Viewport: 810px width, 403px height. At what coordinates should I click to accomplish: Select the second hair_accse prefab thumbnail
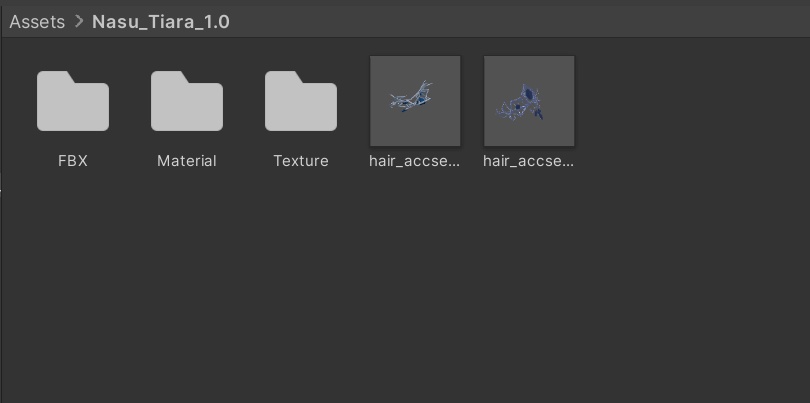(529, 101)
